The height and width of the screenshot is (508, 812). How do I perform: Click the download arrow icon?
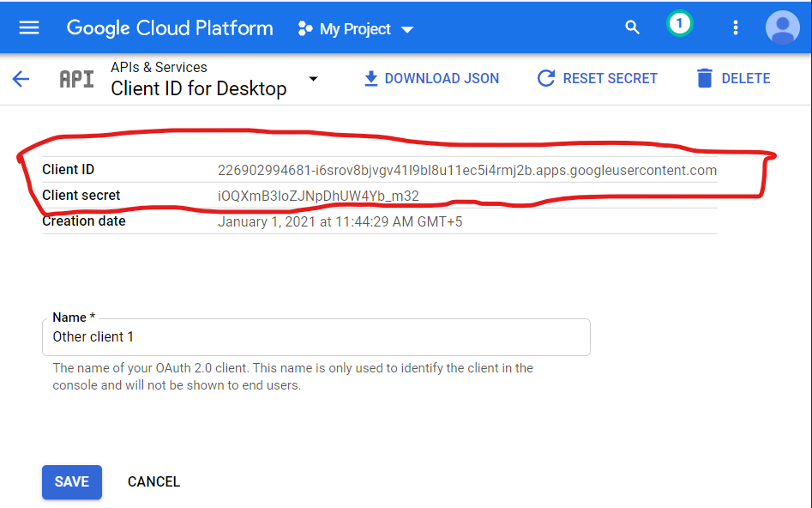click(x=371, y=78)
